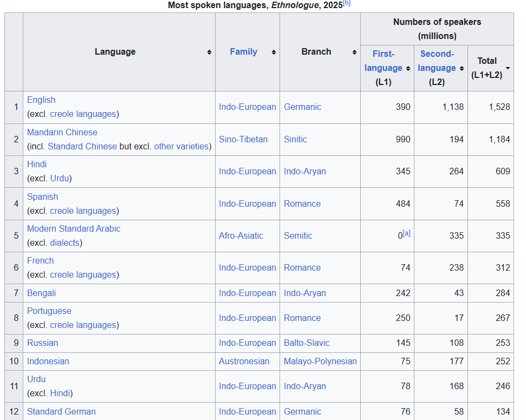Screen dimensions: 526x420
Task: Sort by First-language column arrows
Action: click(408, 68)
